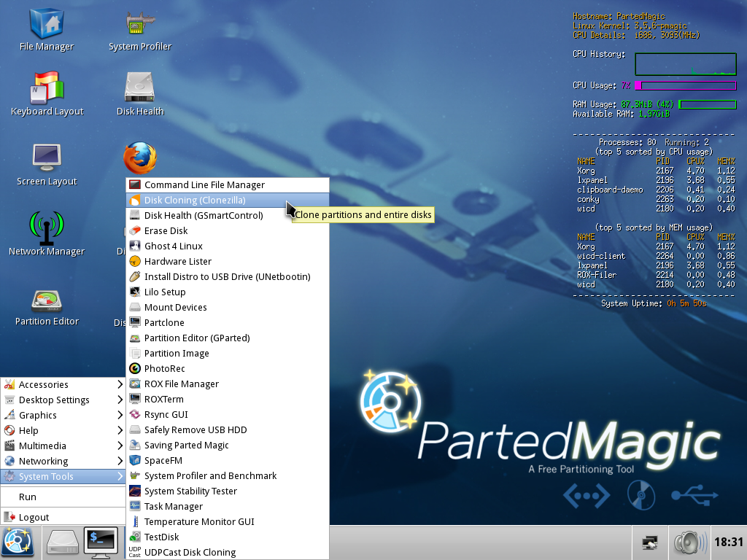747x560 pixels.
Task: Launch Ghost 4 Linux
Action: pyautogui.click(x=228, y=246)
